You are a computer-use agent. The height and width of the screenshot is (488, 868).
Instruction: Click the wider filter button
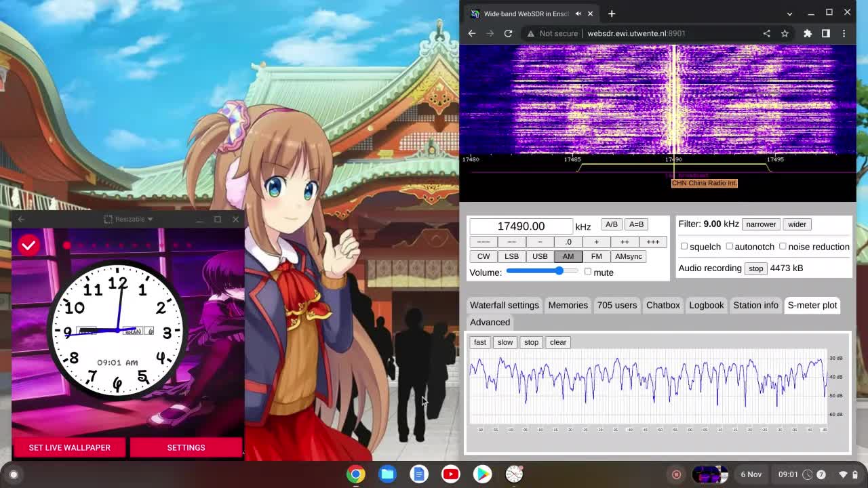(x=797, y=224)
